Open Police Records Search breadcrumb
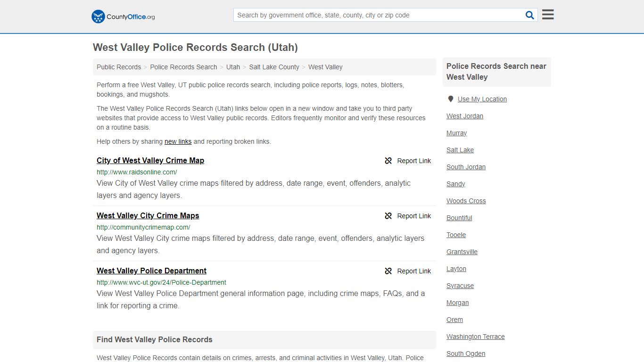The height and width of the screenshot is (362, 644). [183, 67]
